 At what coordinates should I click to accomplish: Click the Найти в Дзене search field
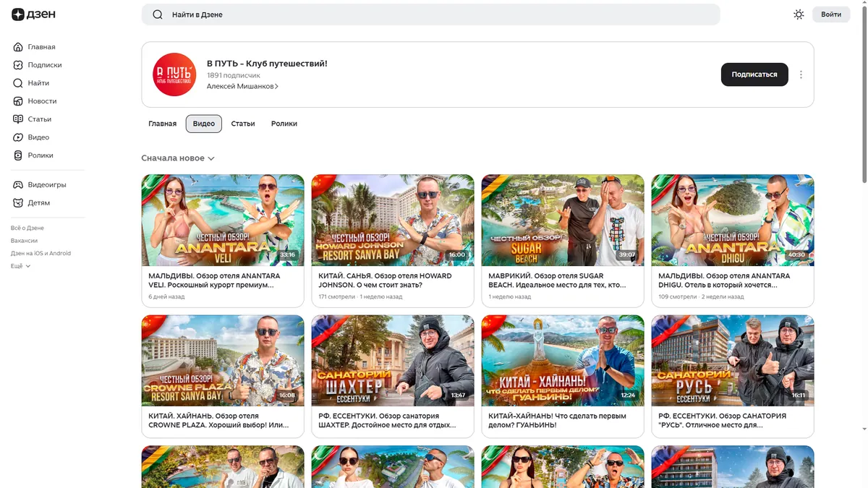(x=430, y=14)
